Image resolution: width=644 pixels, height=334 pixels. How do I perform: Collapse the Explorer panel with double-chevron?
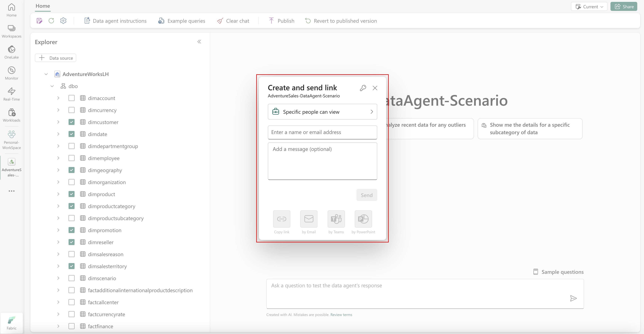(199, 42)
